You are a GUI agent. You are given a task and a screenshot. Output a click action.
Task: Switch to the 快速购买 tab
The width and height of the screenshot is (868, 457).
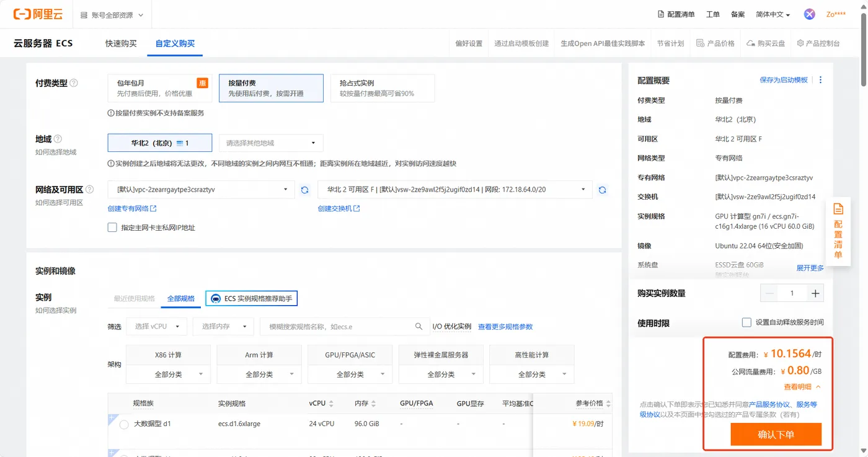coord(121,43)
